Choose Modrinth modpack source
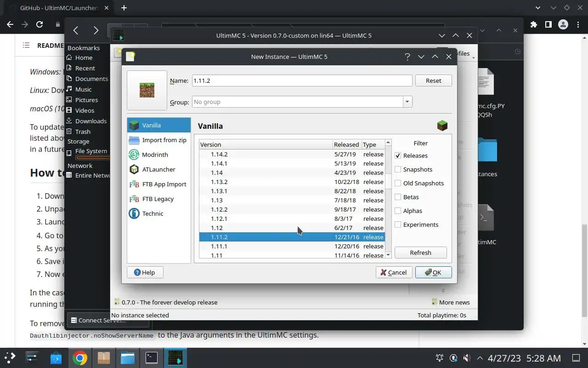This screenshot has height=368, width=588. click(158, 155)
